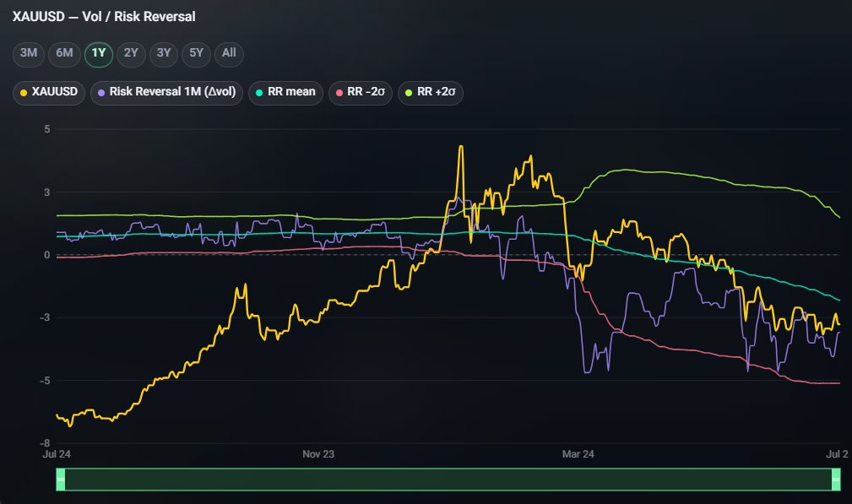Select the 3M time range
The height and width of the screenshot is (504, 852).
click(x=28, y=54)
